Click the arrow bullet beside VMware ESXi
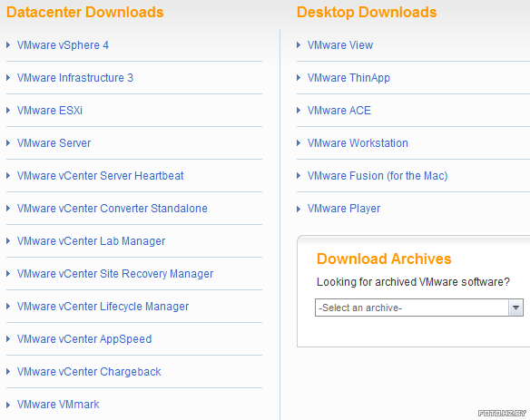 coord(8,110)
